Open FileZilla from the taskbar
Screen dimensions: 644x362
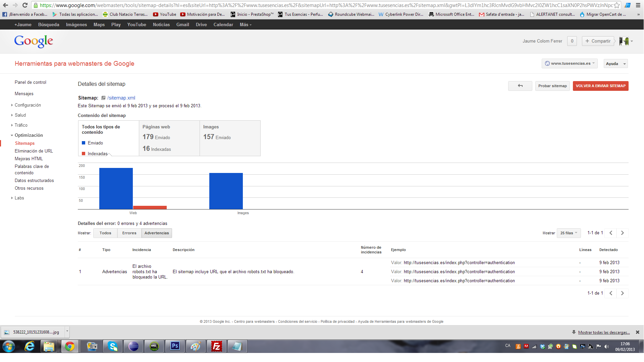[x=216, y=346]
